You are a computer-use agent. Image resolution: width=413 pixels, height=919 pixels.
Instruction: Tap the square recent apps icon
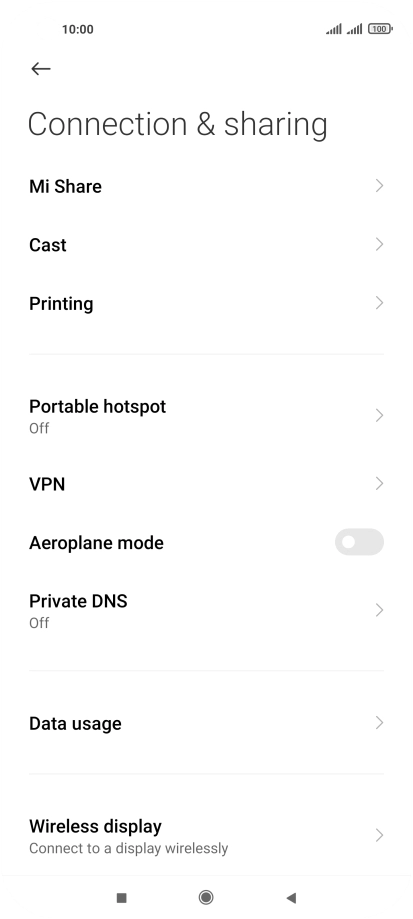122,897
